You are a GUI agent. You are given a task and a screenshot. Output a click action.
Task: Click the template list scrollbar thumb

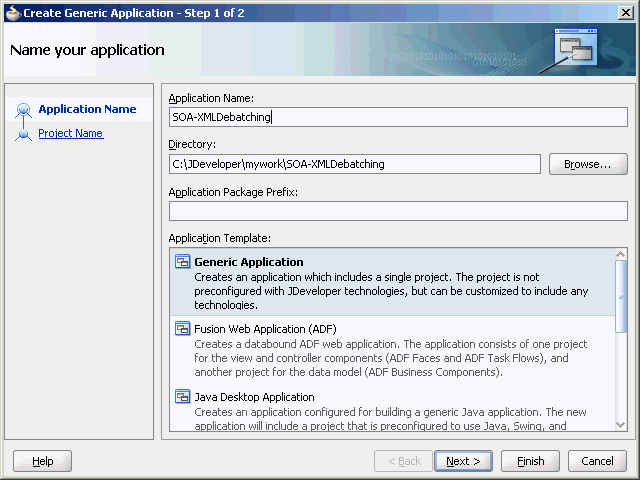(620, 296)
